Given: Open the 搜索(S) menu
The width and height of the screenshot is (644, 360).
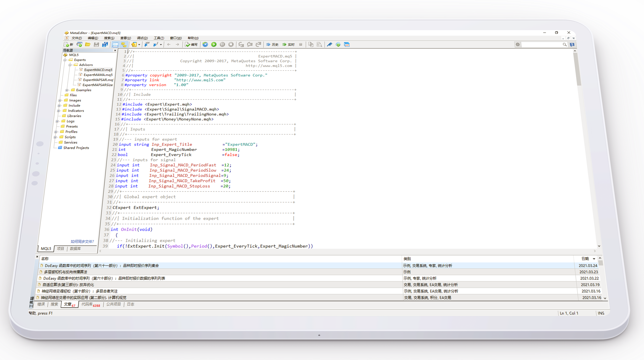Looking at the screenshot, I should [x=109, y=38].
